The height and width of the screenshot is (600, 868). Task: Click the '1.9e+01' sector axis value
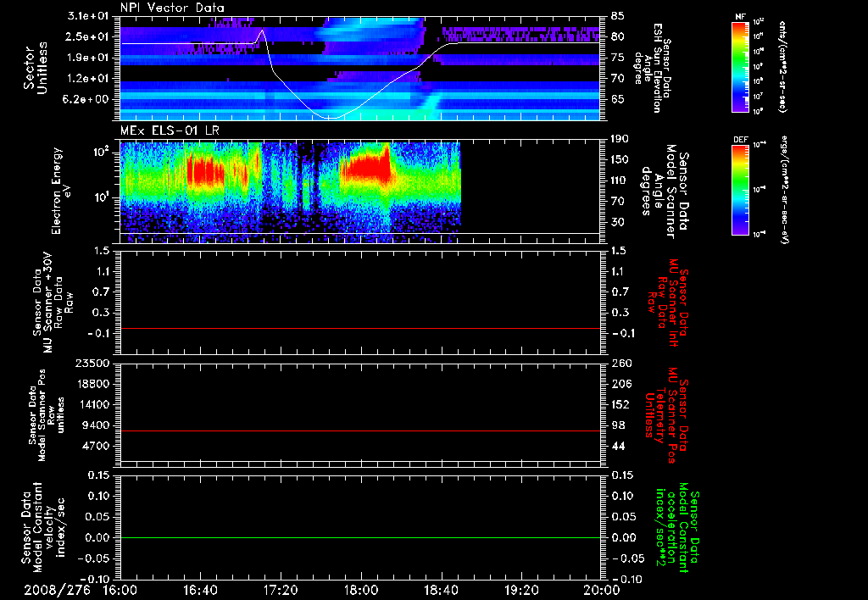(x=88, y=58)
